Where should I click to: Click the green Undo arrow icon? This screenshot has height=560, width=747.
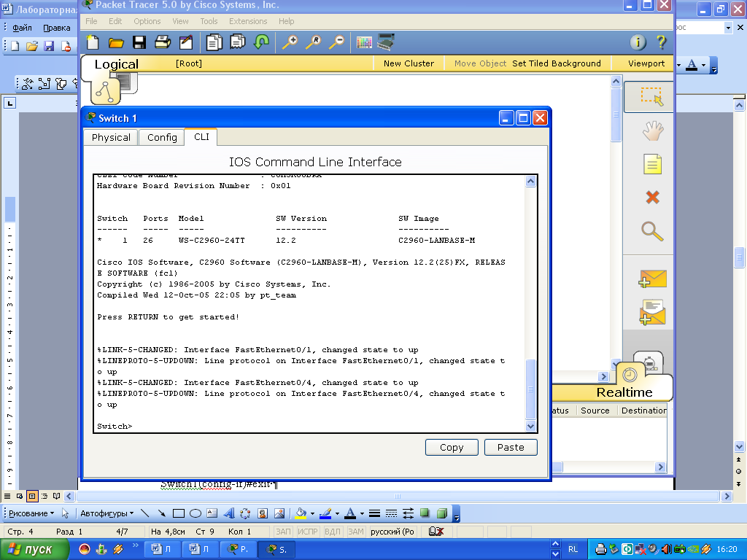[x=261, y=43]
